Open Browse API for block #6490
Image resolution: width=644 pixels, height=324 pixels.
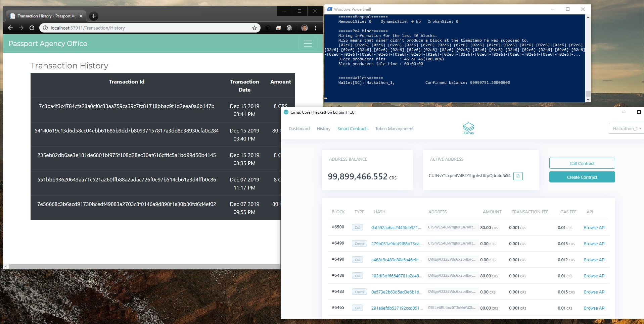click(595, 260)
